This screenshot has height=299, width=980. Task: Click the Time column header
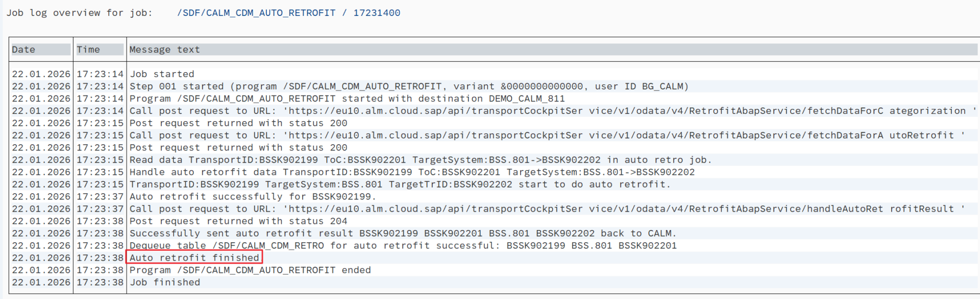88,50
